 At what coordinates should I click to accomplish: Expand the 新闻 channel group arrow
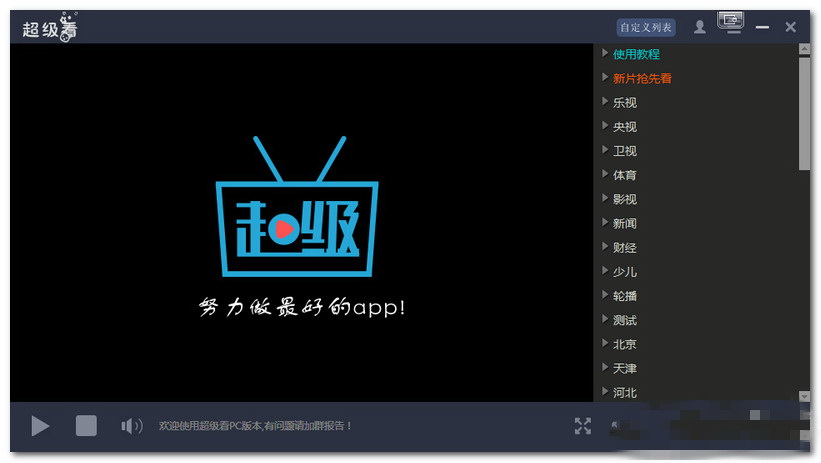[605, 222]
